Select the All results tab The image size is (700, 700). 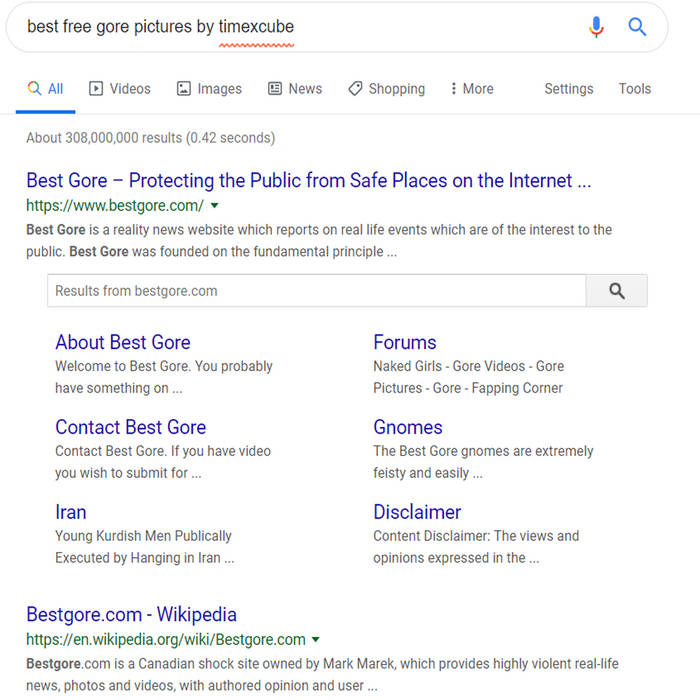(x=45, y=88)
